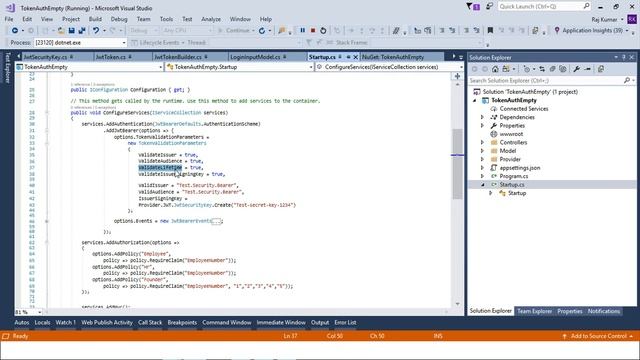This screenshot has width=640, height=360.
Task: Click the Navigate Backward icon
Action: point(15,31)
